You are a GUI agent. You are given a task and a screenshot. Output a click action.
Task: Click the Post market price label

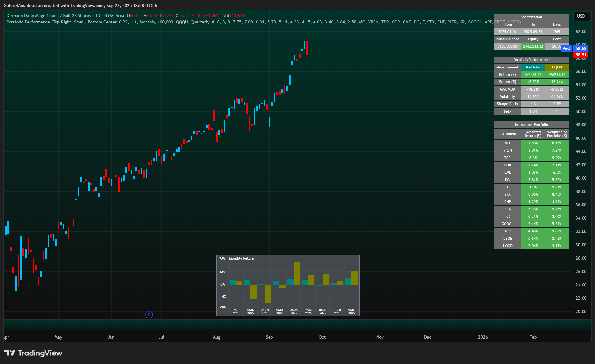(566, 49)
